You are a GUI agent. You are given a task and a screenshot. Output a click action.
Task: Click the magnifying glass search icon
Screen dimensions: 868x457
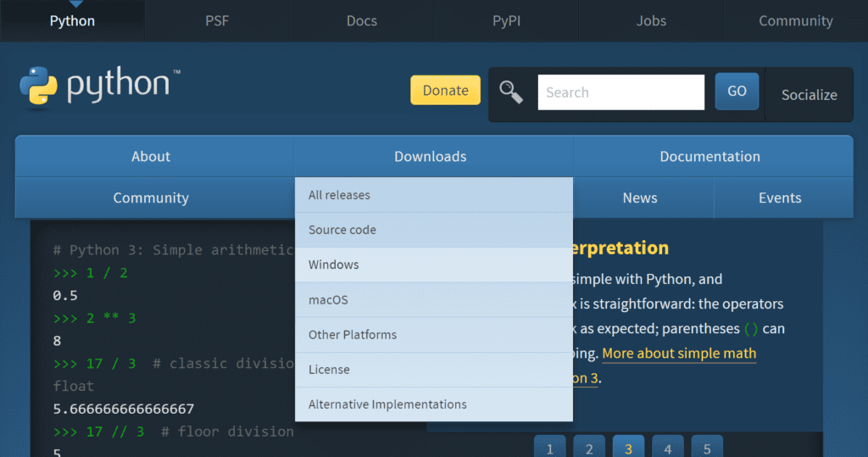(x=510, y=92)
